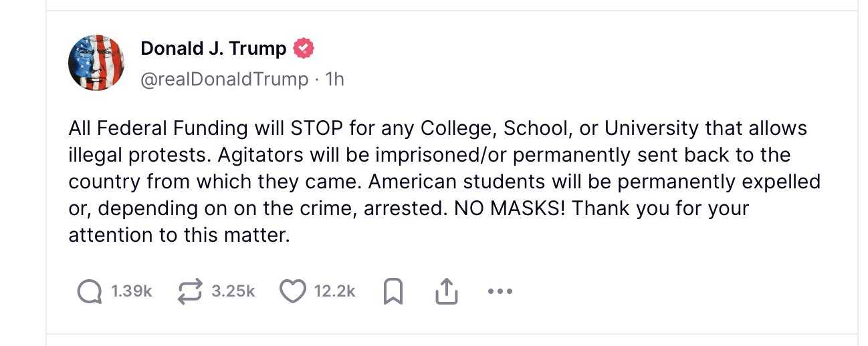Click the words All Federal Funding
This screenshot has width=868, height=346.
[x=158, y=128]
